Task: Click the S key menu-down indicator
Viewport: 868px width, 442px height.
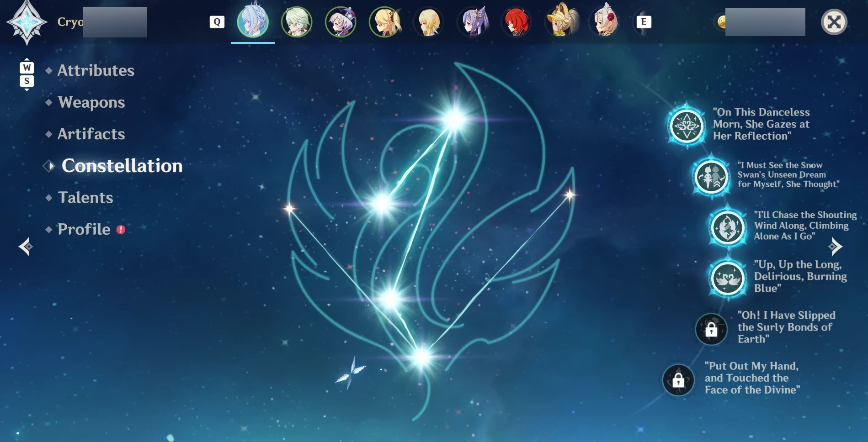Action: 27,81
